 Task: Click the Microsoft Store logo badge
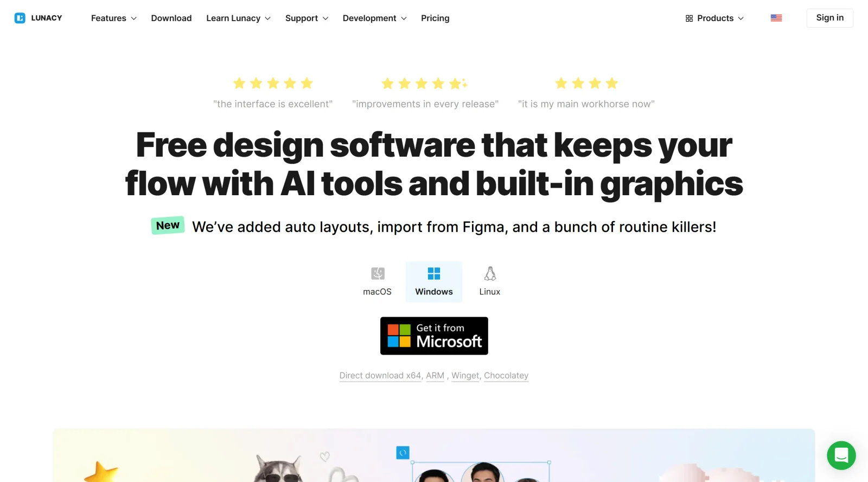click(434, 336)
